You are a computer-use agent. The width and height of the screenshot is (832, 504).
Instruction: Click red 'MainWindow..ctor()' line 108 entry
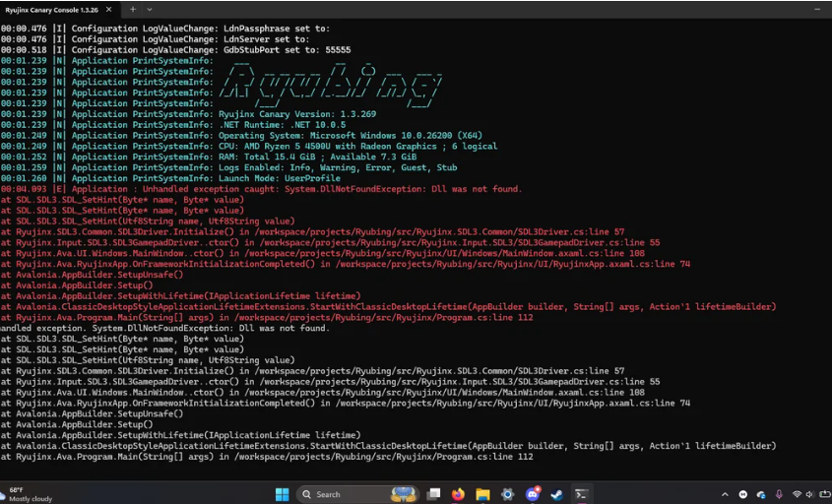click(323, 253)
